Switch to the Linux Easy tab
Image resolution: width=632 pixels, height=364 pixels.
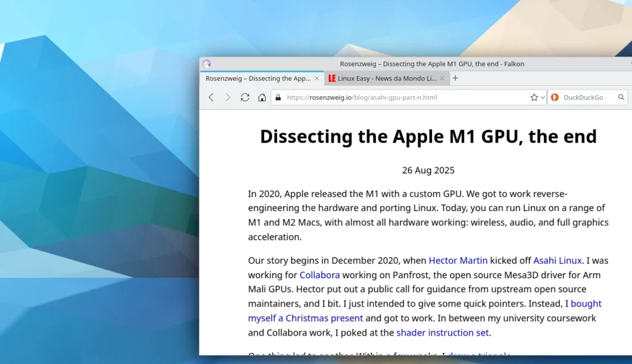(383, 78)
